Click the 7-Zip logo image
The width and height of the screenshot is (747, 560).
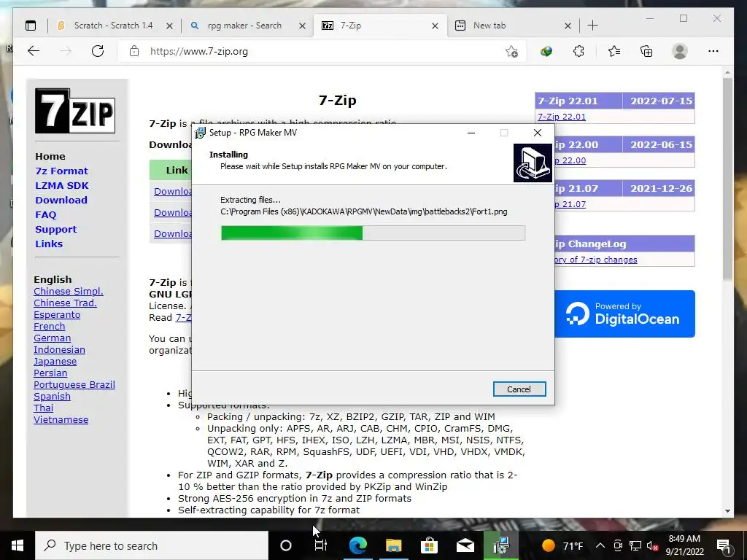[75, 111]
